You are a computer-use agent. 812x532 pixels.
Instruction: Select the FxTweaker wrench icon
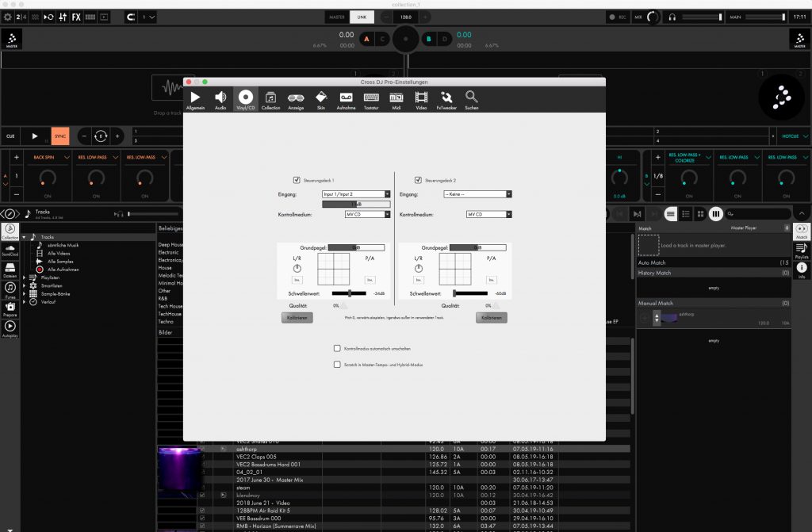[x=446, y=97]
